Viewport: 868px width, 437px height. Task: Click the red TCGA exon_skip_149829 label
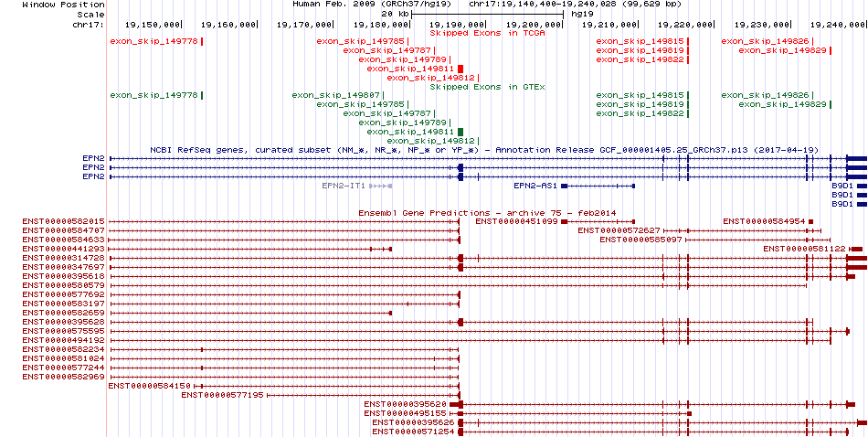[x=783, y=50]
